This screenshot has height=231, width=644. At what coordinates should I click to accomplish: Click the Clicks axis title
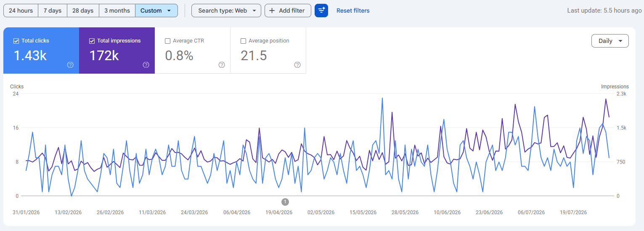17,87
